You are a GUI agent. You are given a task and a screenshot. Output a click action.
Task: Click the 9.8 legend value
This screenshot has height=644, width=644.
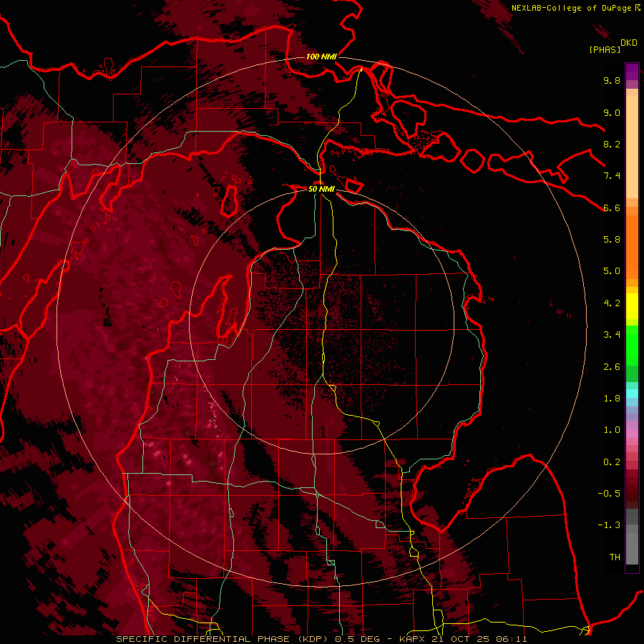click(612, 80)
